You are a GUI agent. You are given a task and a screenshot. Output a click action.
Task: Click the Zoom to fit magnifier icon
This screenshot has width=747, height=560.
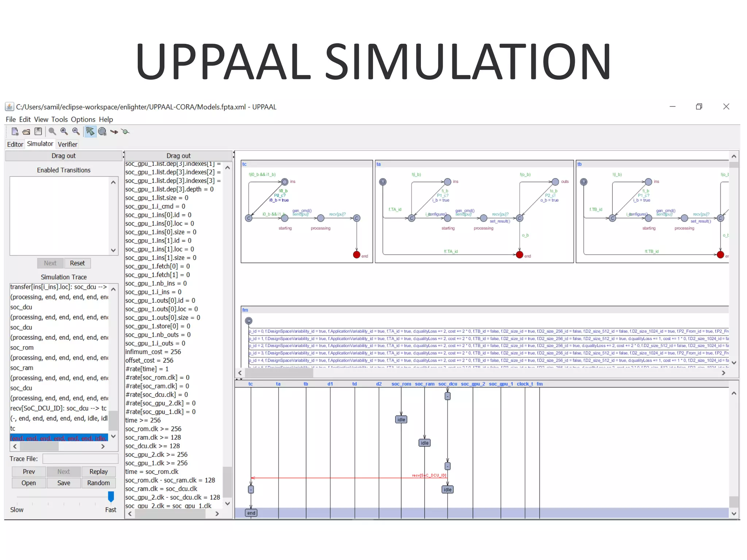(52, 132)
